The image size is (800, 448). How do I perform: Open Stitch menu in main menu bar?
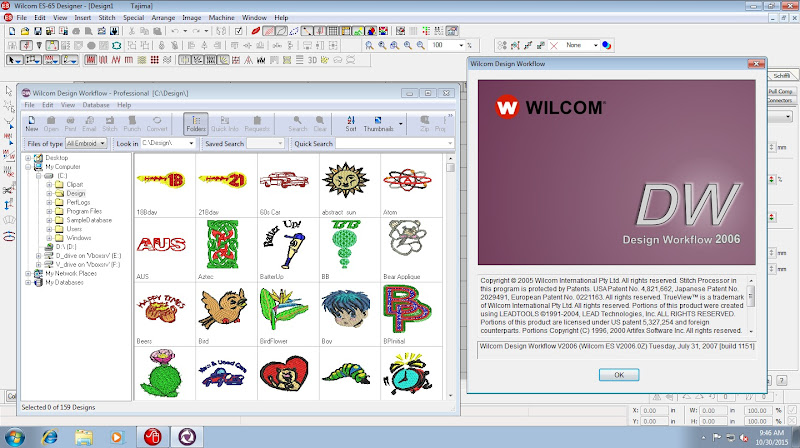pyautogui.click(x=107, y=17)
